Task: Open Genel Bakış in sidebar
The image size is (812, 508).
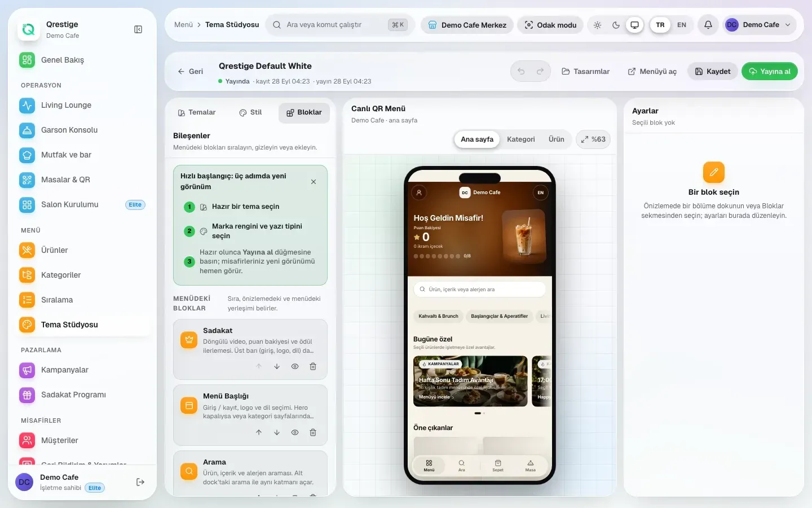Action: pos(82,60)
